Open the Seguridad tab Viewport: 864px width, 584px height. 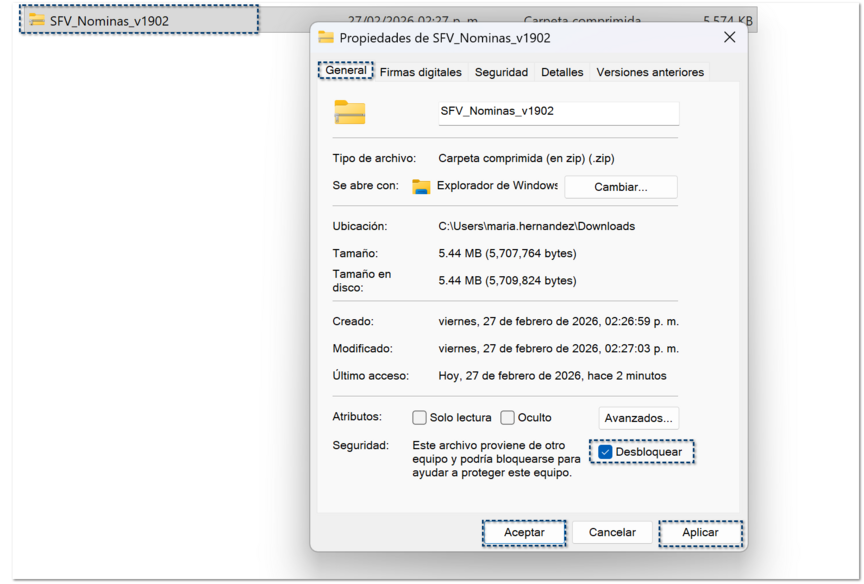coord(501,72)
